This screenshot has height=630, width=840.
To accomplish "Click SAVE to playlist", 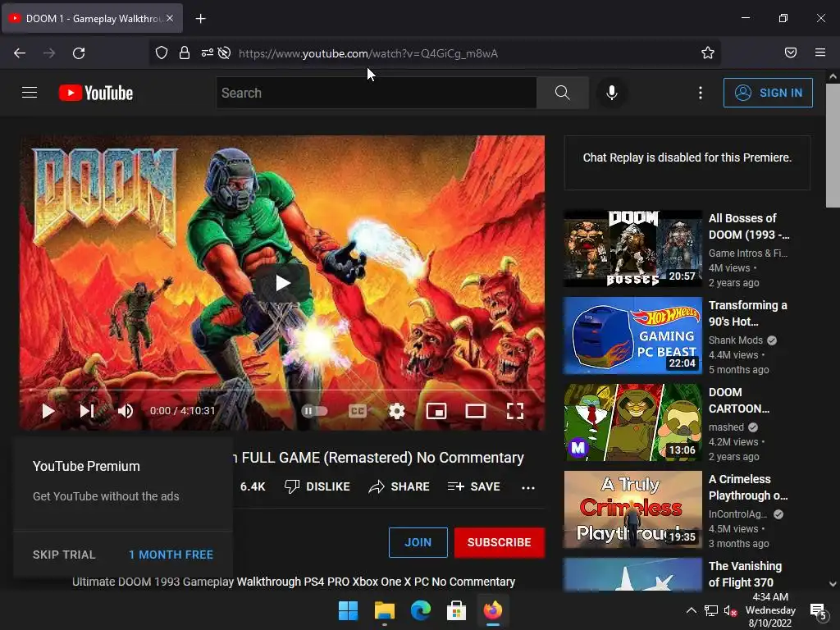I will (473, 486).
